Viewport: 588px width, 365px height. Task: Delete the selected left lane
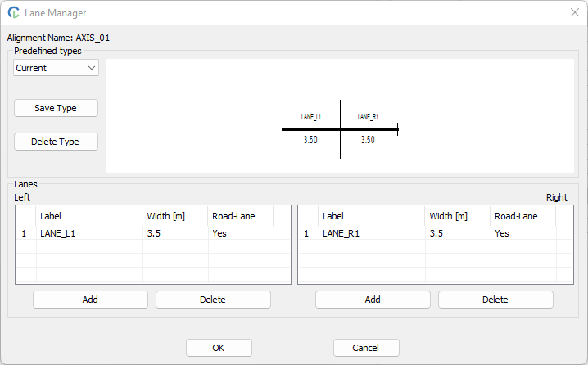click(x=213, y=300)
